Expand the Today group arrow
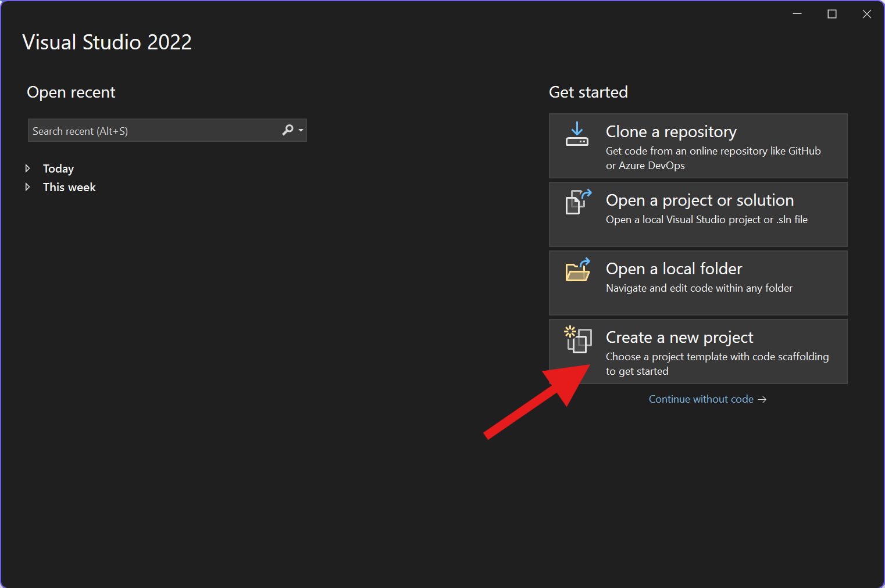The width and height of the screenshot is (885, 588). pyautogui.click(x=27, y=168)
